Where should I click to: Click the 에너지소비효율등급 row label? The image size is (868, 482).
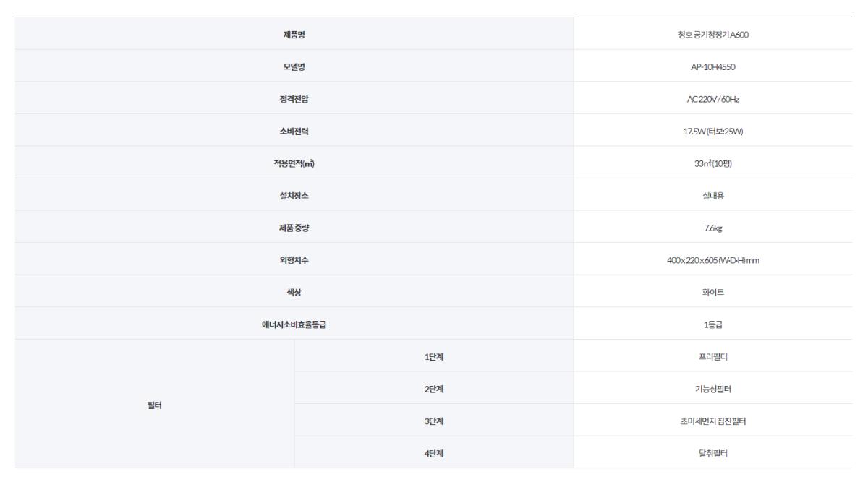pyautogui.click(x=294, y=324)
